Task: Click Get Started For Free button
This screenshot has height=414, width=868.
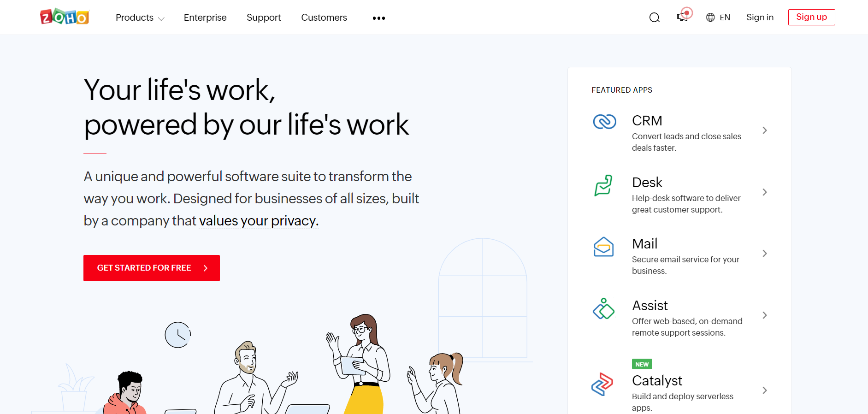Action: [x=152, y=268]
